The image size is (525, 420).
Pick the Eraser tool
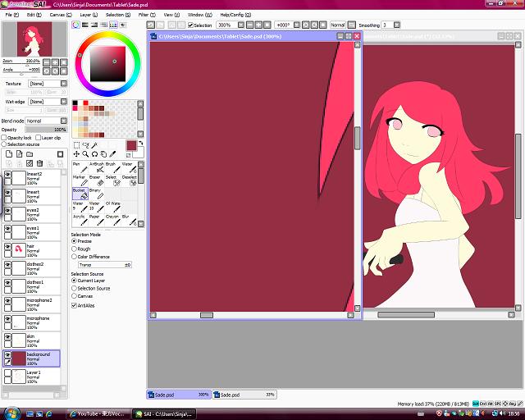[x=96, y=181]
